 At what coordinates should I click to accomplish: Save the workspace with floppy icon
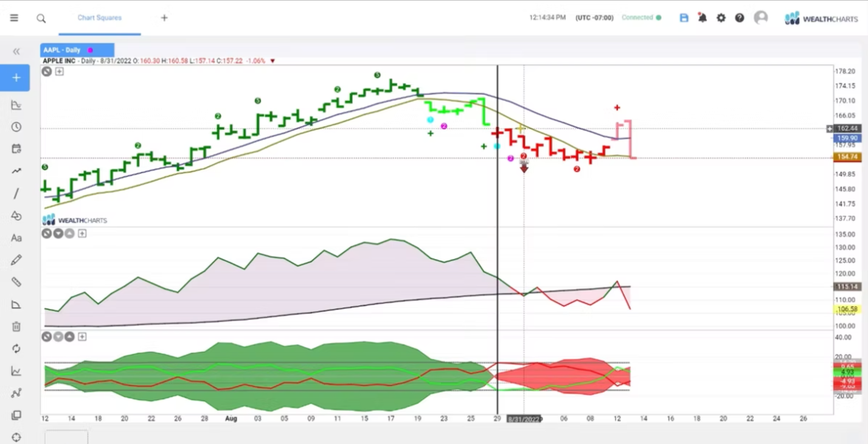point(684,18)
